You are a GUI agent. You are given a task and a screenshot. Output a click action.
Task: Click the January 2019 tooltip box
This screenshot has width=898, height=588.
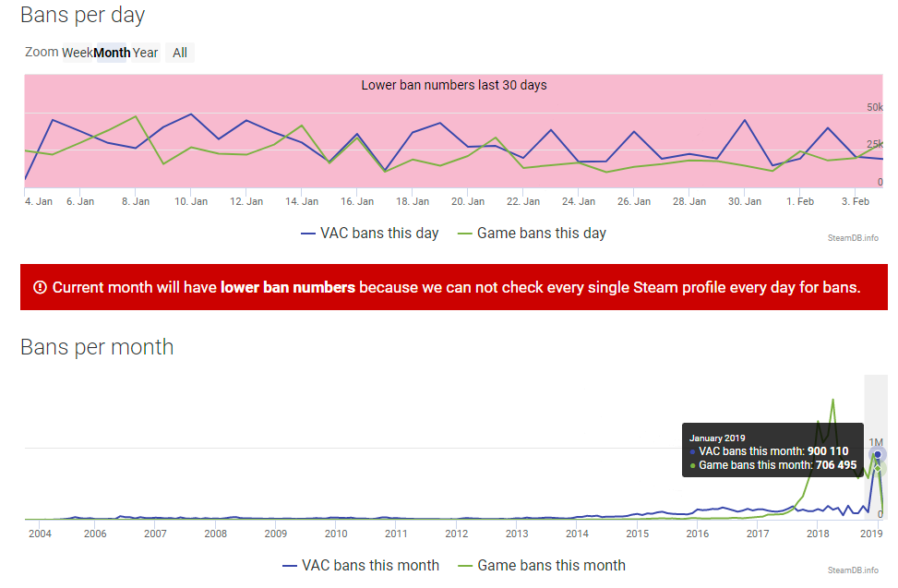772,450
